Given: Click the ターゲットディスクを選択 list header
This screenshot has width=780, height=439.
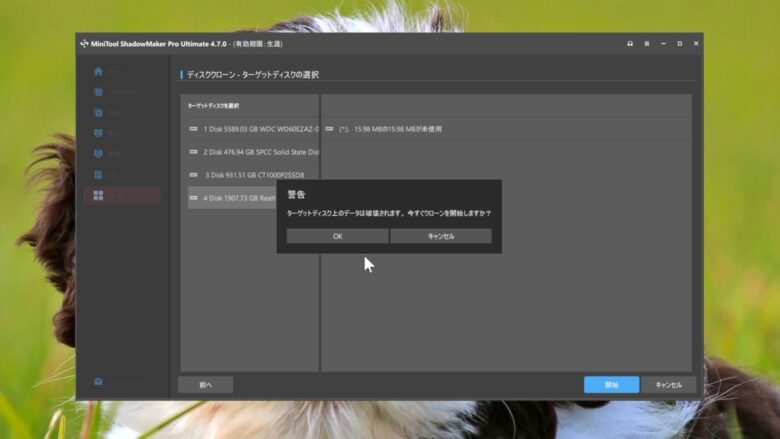Looking at the screenshot, I should tap(213, 105).
